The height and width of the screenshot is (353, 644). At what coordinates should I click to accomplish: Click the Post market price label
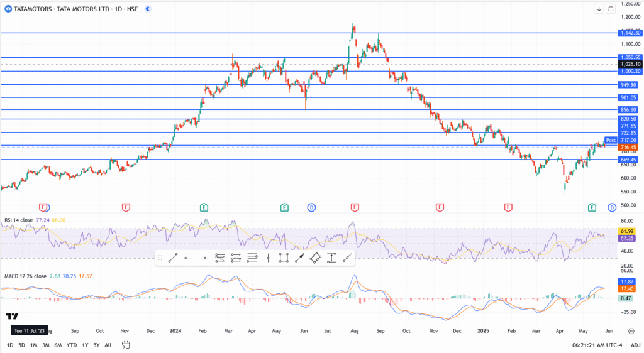611,140
